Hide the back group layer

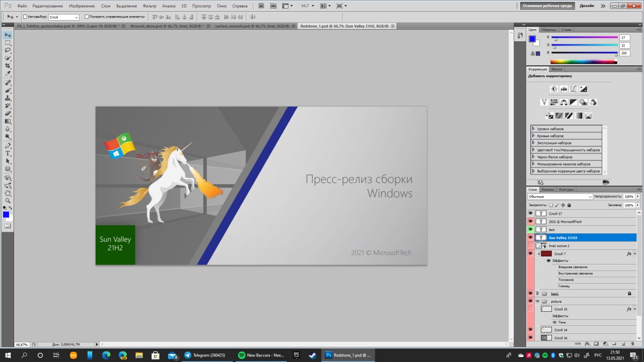point(530,293)
